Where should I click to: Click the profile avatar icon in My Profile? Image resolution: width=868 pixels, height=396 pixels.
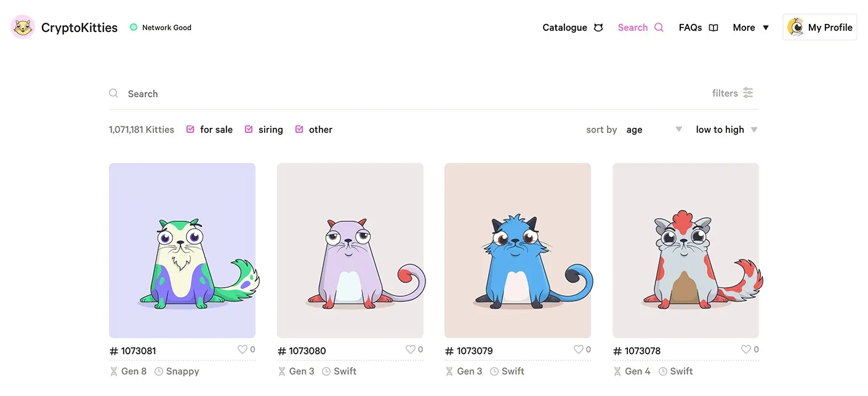click(795, 26)
